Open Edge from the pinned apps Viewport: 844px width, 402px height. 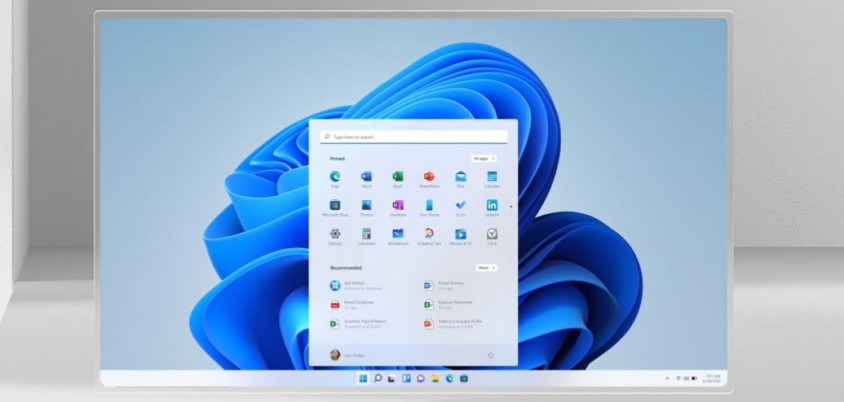[335, 177]
